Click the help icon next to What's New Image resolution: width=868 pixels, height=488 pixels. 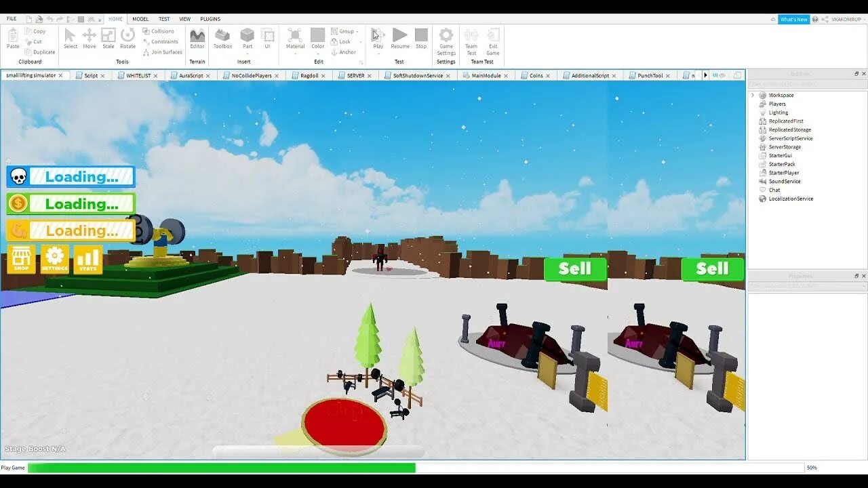point(815,20)
